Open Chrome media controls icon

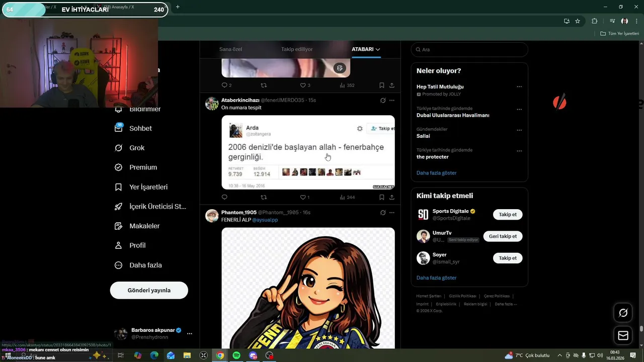click(x=612, y=21)
